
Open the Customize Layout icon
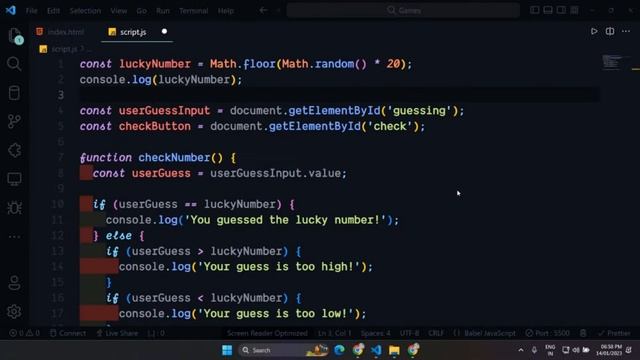point(574,10)
